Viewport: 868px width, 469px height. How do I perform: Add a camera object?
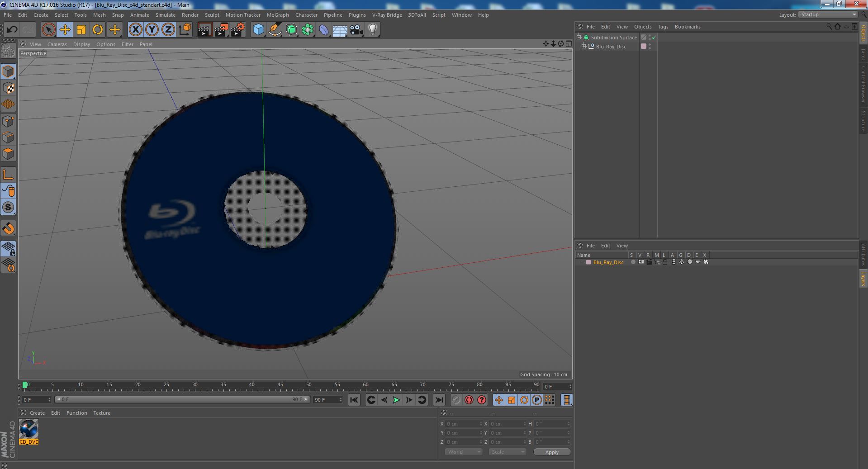tap(356, 30)
